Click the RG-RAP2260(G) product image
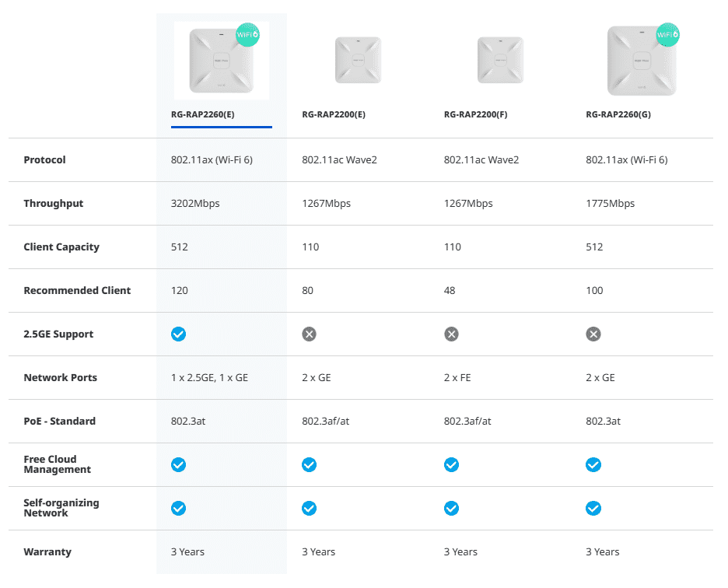This screenshot has height=588, width=728. (x=642, y=61)
